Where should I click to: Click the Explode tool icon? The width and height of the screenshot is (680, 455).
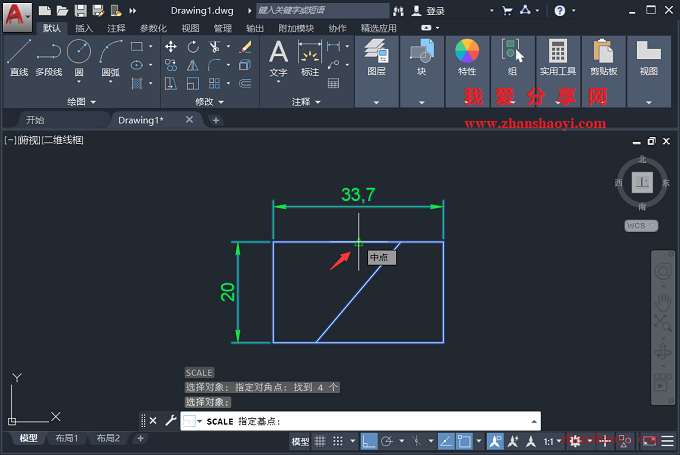[245, 65]
